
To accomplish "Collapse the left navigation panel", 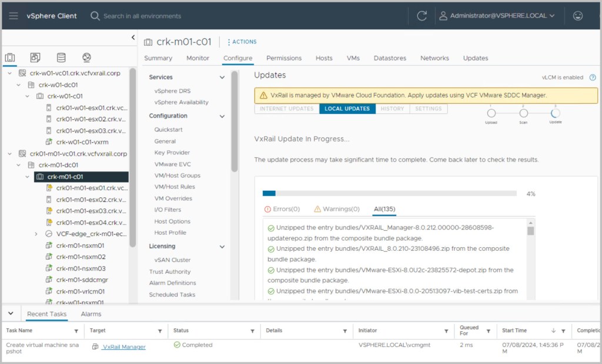I will click(133, 38).
